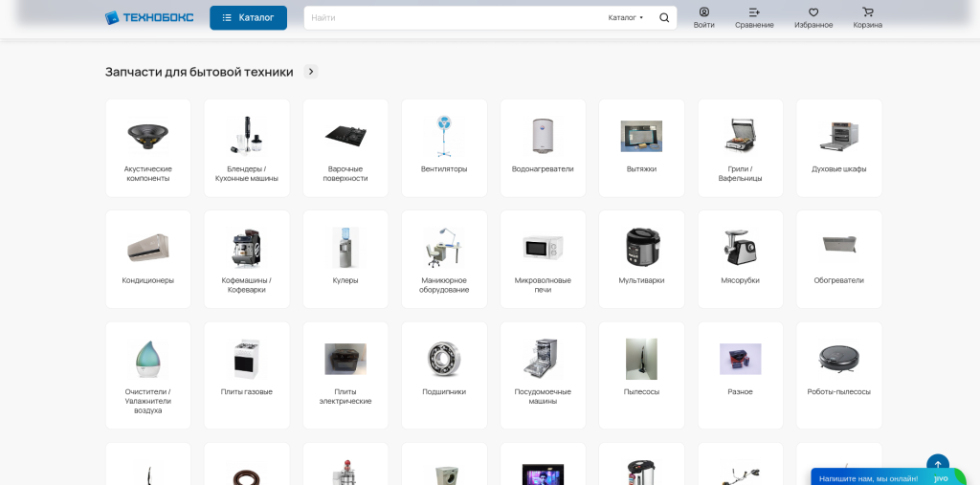This screenshot has width=980, height=485.
Task: Expand the arrow next to Запчасти для бытовой техники
Action: tap(311, 72)
